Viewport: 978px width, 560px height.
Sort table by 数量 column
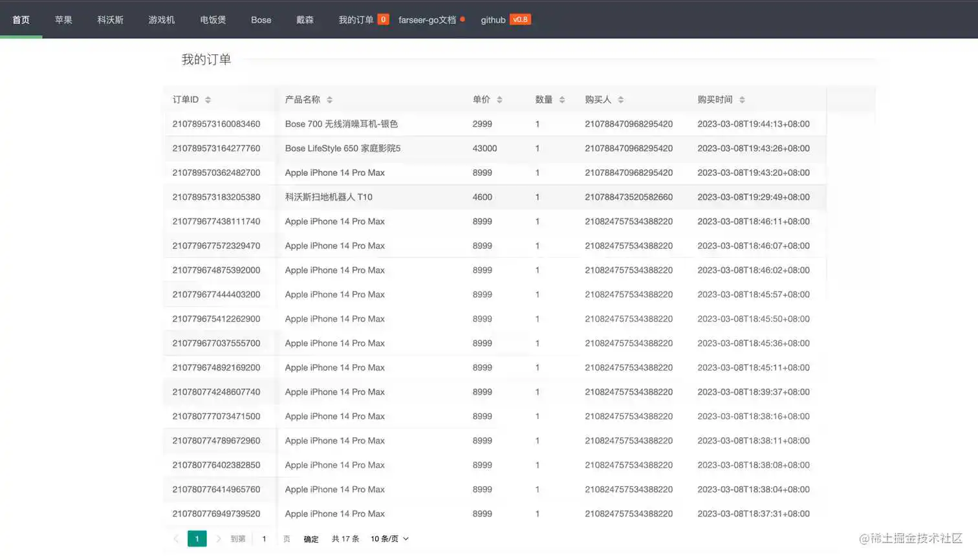coord(562,100)
